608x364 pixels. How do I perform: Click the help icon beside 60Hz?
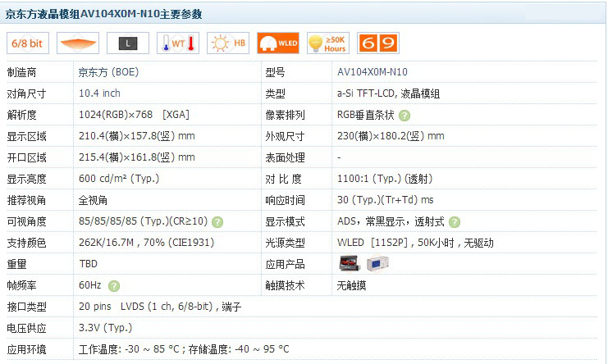114,286
